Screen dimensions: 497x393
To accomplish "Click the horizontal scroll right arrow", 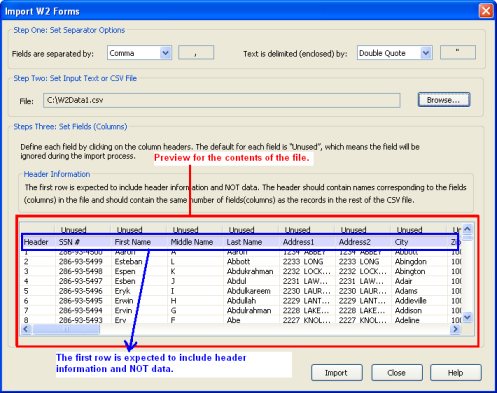I will [x=455, y=329].
